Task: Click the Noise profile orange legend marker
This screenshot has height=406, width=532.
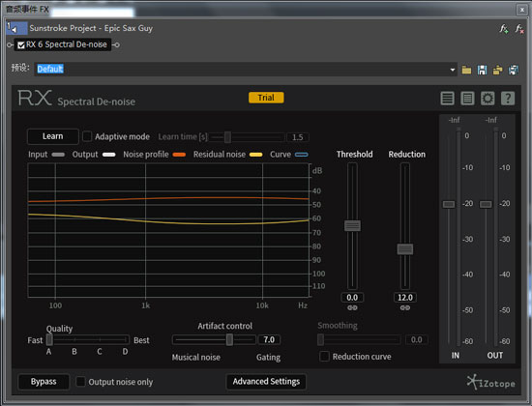Action: 179,155
